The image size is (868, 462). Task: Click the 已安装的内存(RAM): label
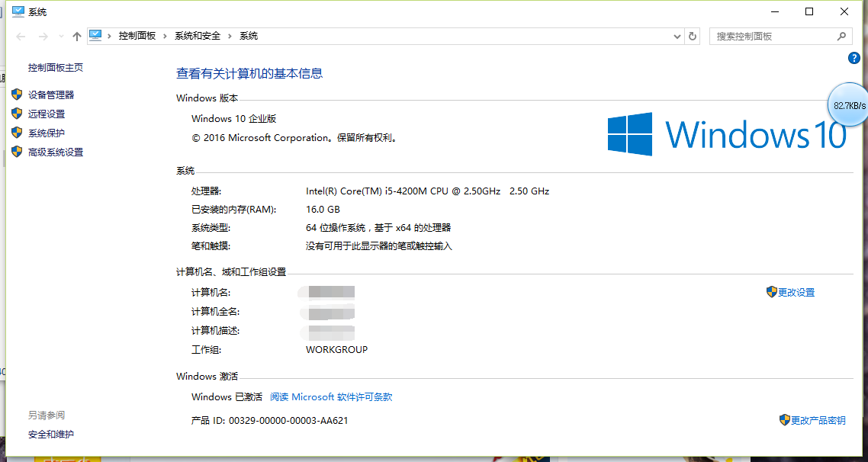(x=233, y=209)
